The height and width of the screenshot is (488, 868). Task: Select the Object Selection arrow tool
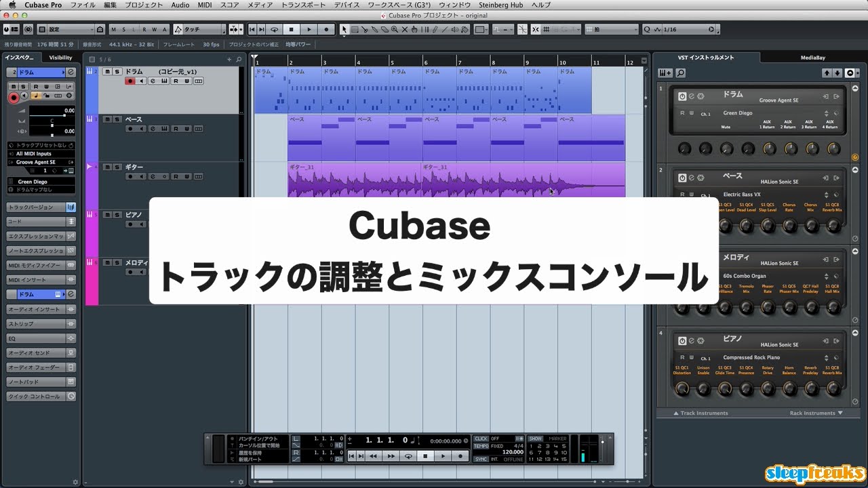[x=344, y=29]
